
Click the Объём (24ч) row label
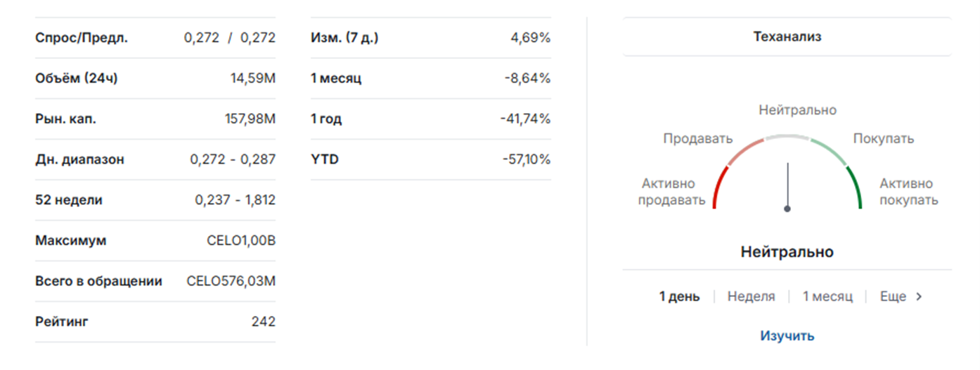pos(76,78)
